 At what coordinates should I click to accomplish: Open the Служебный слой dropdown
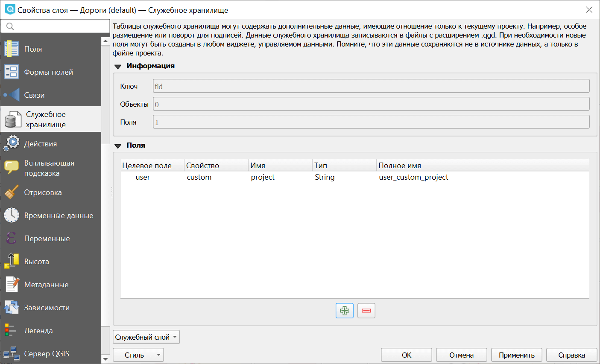(x=146, y=337)
